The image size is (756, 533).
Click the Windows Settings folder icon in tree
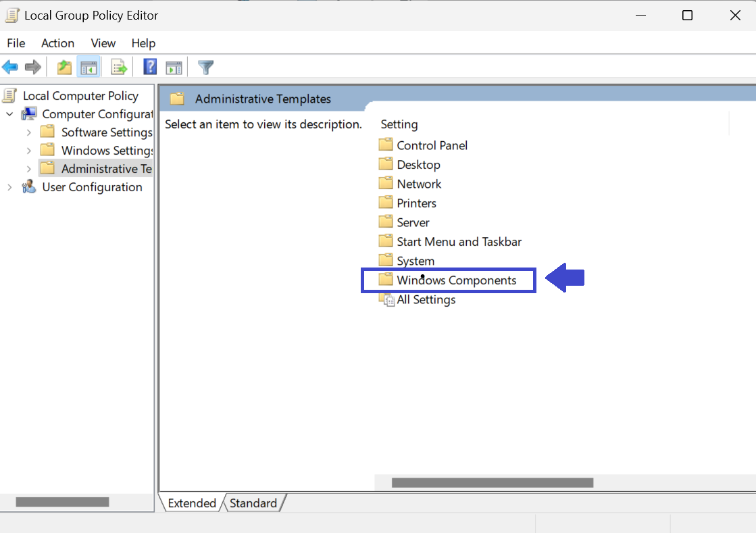pos(47,150)
